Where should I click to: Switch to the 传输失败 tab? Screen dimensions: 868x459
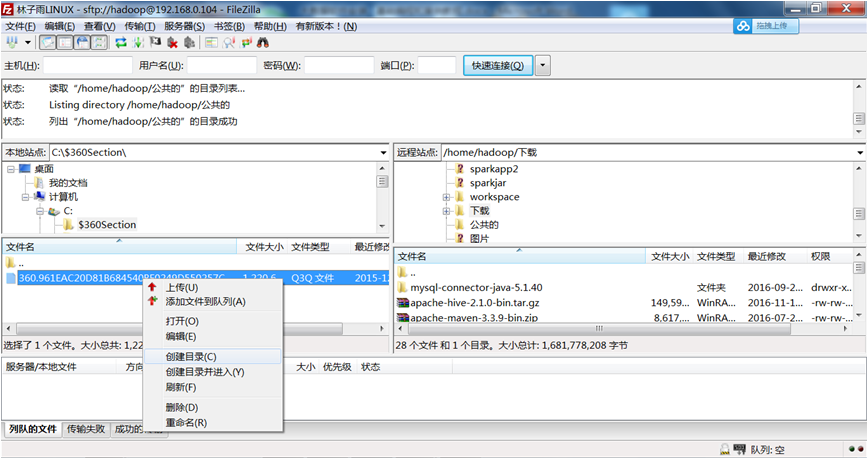(85, 429)
